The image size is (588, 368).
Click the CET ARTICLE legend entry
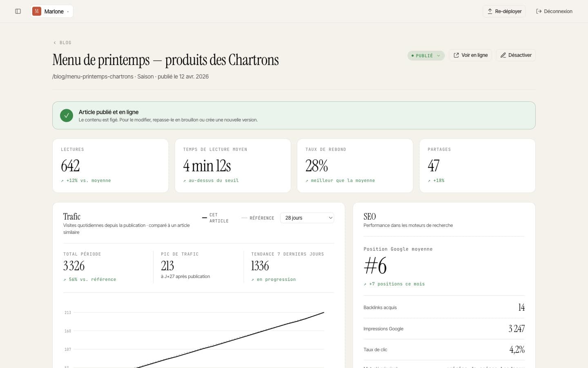[216, 218]
